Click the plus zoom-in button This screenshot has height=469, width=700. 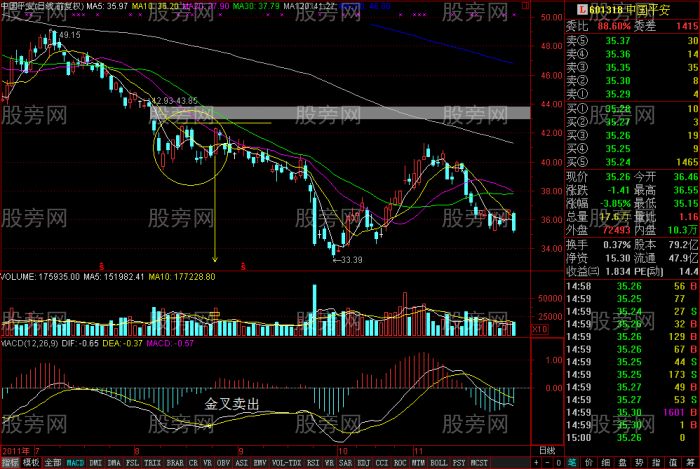coord(536,463)
